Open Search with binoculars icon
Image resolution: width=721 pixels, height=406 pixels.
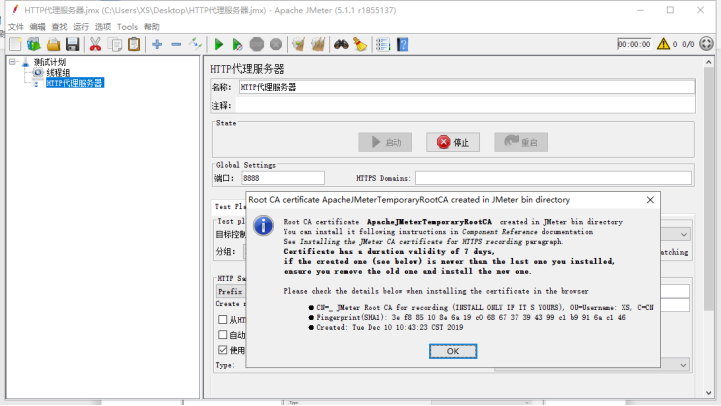pyautogui.click(x=341, y=44)
